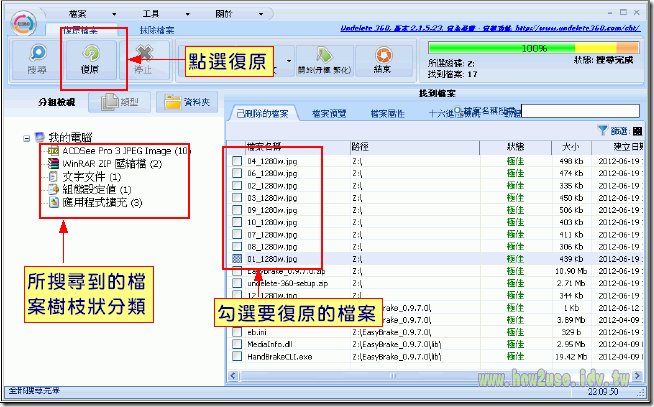
Task: Tick the checkbox for 07_1280w.jpg
Action: tap(237, 234)
